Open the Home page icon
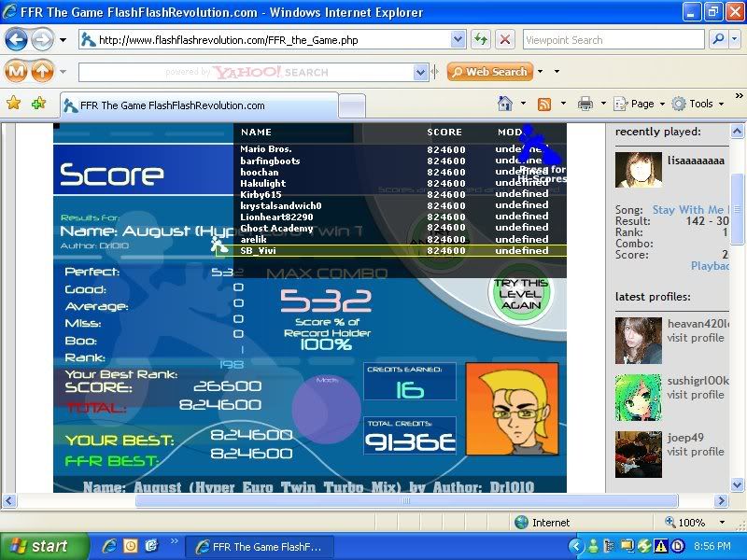 [505, 104]
